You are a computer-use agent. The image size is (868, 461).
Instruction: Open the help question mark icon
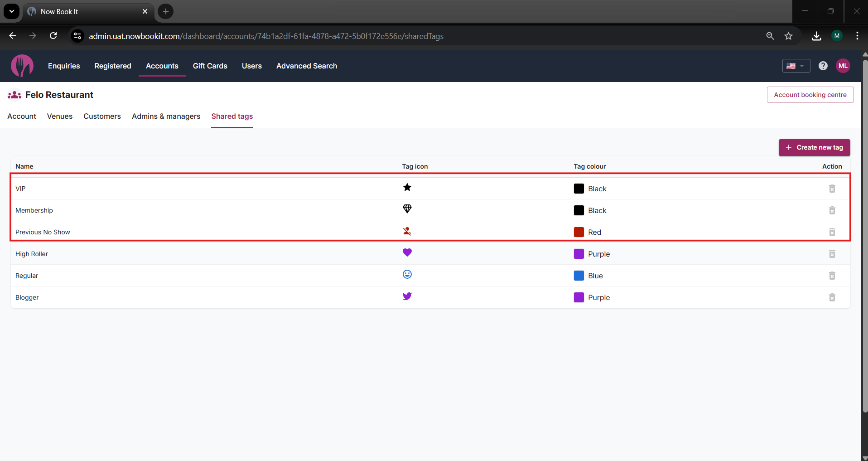tap(823, 66)
